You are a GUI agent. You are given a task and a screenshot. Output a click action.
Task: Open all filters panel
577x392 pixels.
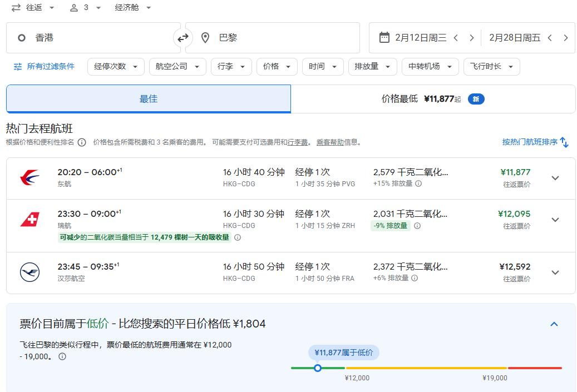pyautogui.click(x=44, y=67)
